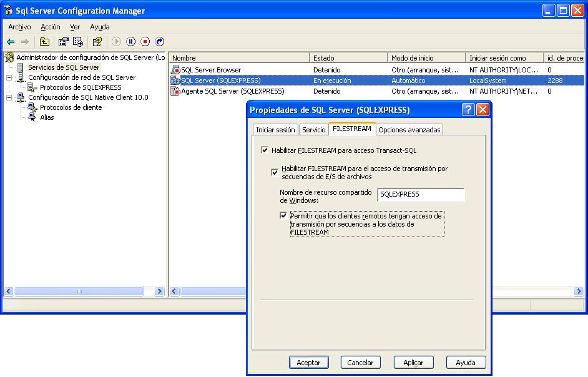Click the Up one level folder icon
Image resolution: width=588 pixels, height=377 pixels.
44,42
